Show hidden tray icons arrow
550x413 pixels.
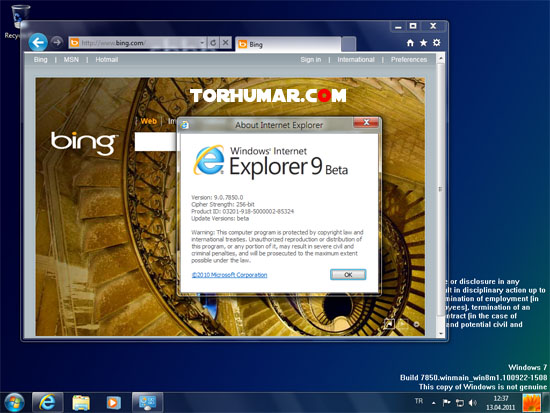point(434,403)
